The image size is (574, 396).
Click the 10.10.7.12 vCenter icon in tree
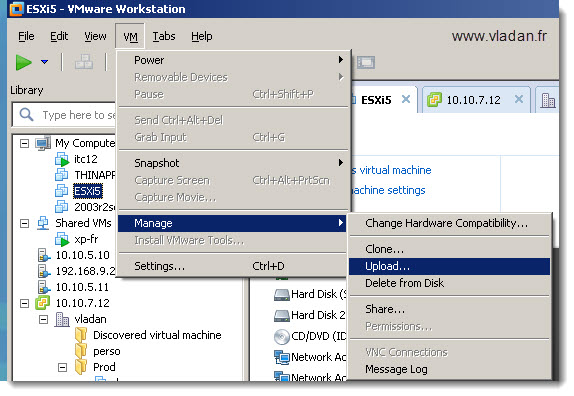point(43,303)
